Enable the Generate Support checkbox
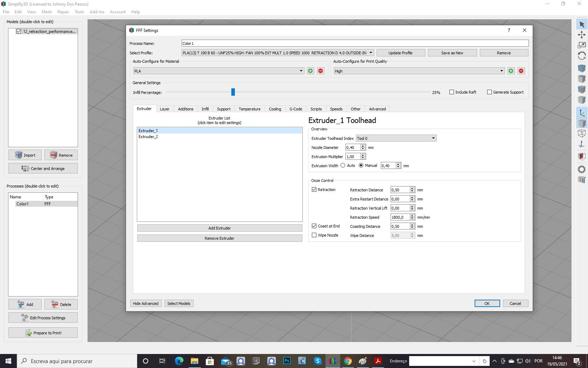This screenshot has width=588, height=368. coord(489,92)
